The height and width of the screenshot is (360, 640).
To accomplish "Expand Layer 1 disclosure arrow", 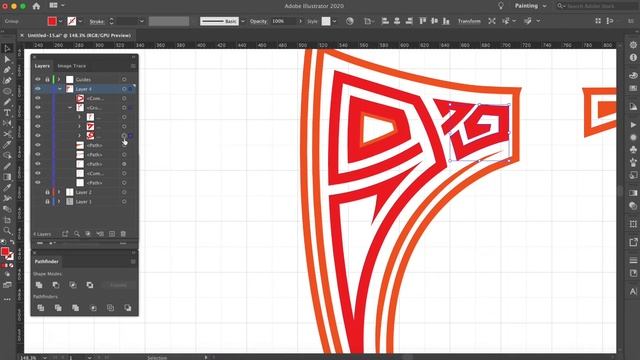I will 59,201.
